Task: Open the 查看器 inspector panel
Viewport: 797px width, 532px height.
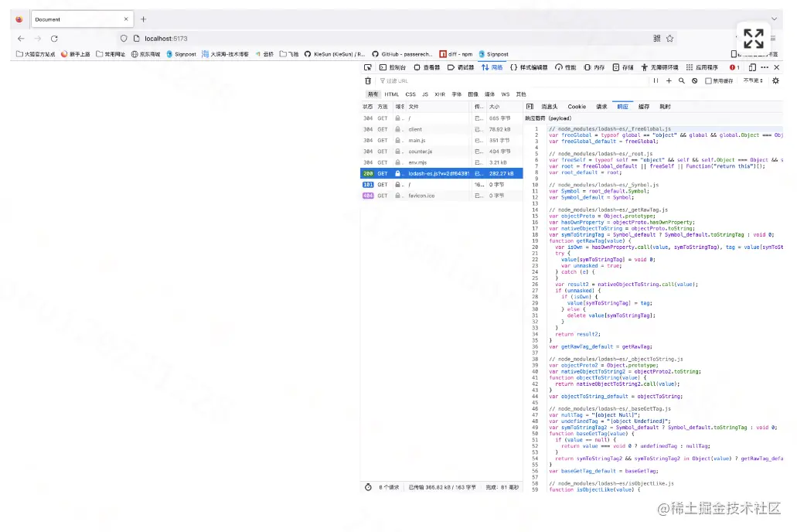Action: click(x=427, y=67)
